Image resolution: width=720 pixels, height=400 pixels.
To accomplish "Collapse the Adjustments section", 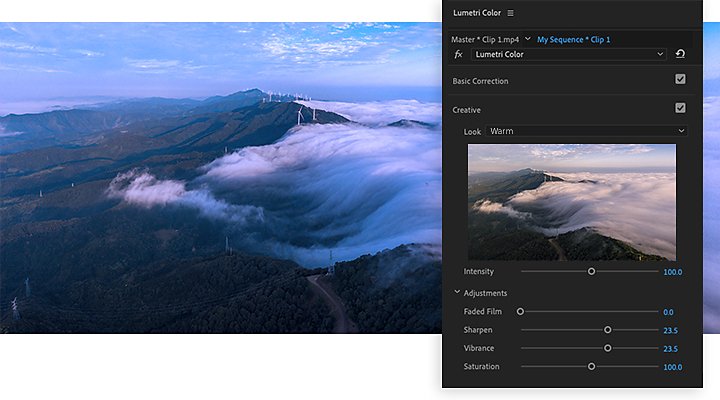I will tap(457, 292).
